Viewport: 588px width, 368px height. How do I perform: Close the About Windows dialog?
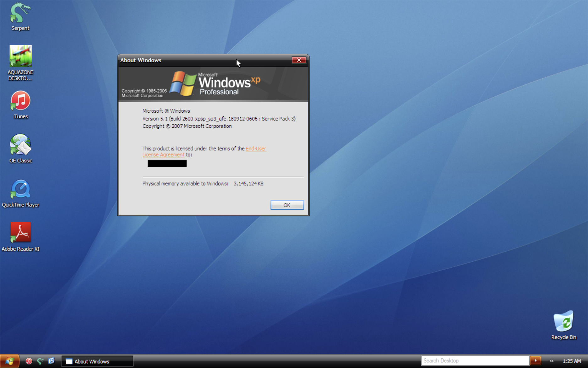[299, 60]
